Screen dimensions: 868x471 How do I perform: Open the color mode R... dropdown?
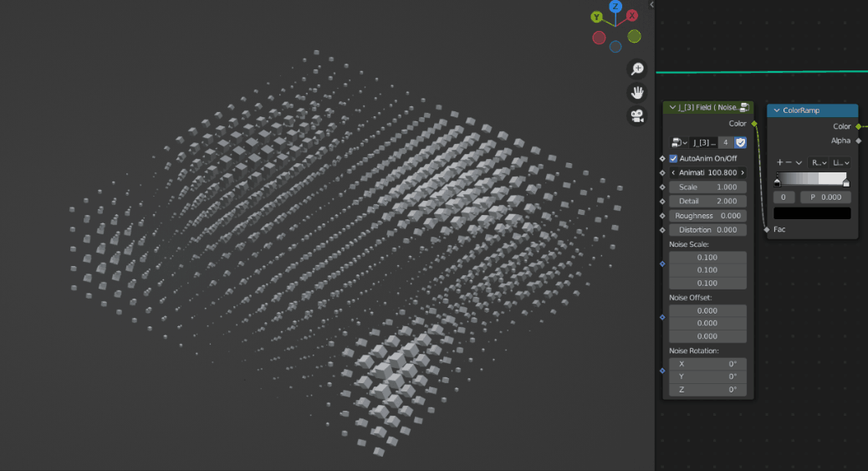tap(818, 163)
